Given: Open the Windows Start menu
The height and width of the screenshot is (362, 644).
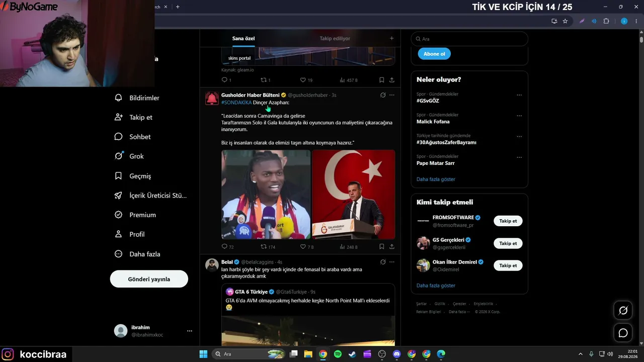Looking at the screenshot, I should click(203, 354).
